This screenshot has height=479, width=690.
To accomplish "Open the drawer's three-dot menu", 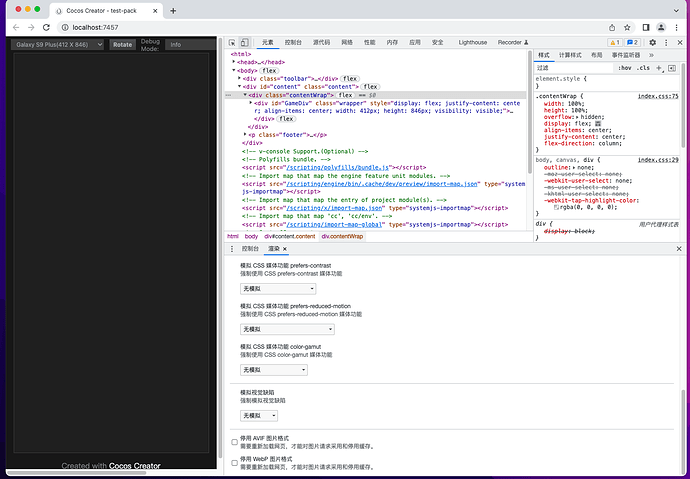I will (231, 248).
